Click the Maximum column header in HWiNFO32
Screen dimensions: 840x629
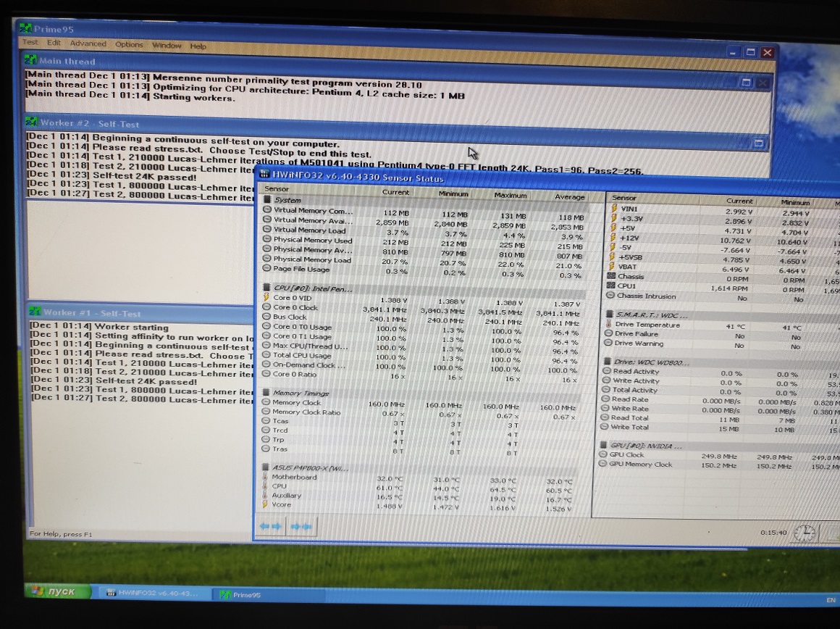pos(510,195)
